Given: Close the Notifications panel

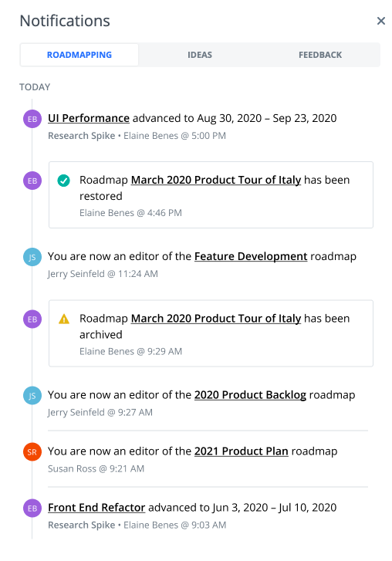Looking at the screenshot, I should click(381, 21).
